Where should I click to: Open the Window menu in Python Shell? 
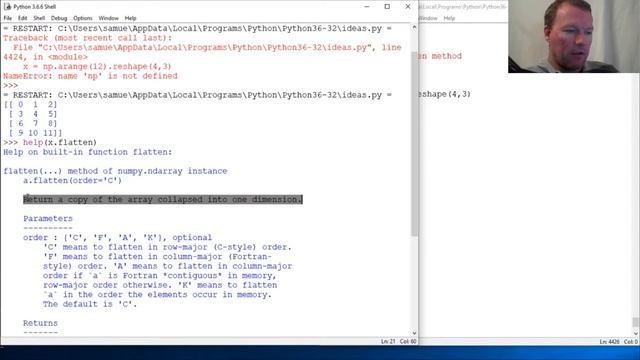coord(109,18)
